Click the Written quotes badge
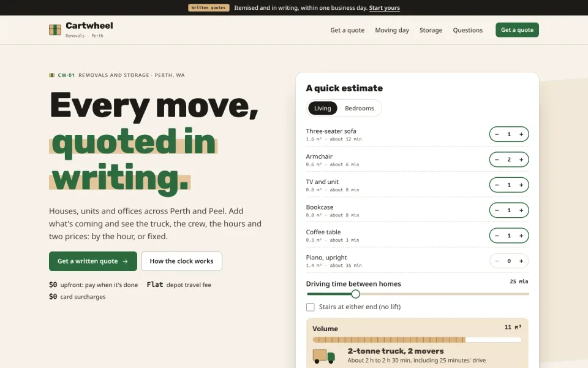Viewport: 588px width, 368px height. pyautogui.click(x=208, y=7)
